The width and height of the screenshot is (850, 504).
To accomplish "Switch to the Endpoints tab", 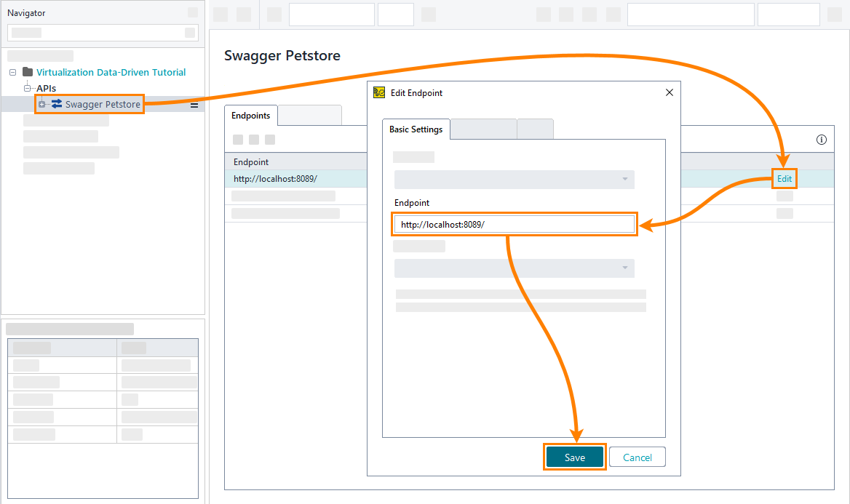I will (x=250, y=115).
